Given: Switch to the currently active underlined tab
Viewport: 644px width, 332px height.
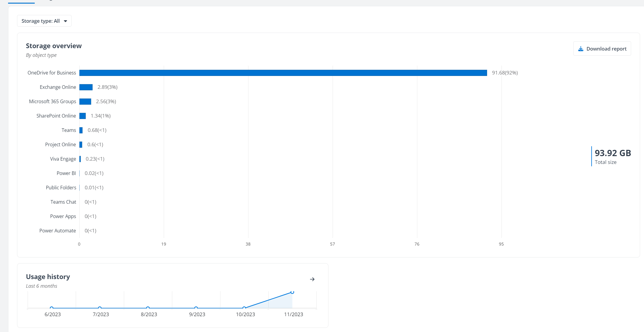Looking at the screenshot, I should [21, 1].
